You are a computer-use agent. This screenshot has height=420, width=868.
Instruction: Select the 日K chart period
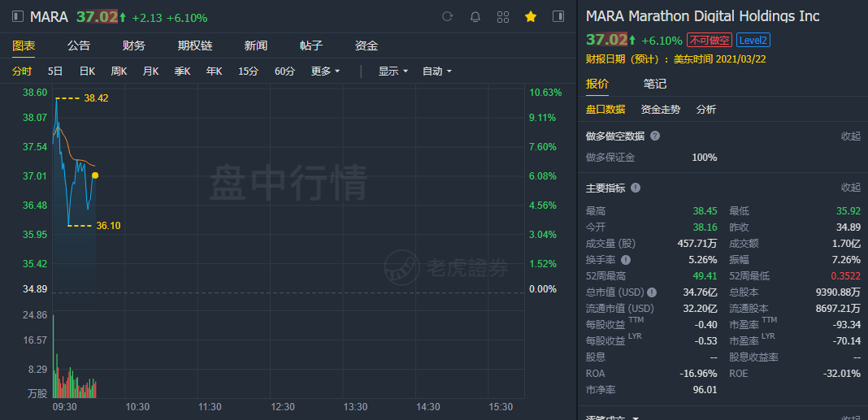click(x=87, y=71)
